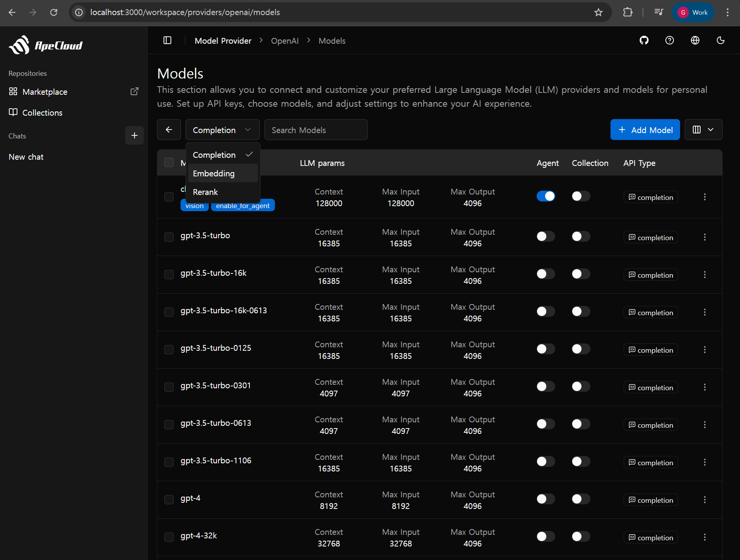740x560 pixels.
Task: Reload the browser page
Action: pyautogui.click(x=54, y=12)
